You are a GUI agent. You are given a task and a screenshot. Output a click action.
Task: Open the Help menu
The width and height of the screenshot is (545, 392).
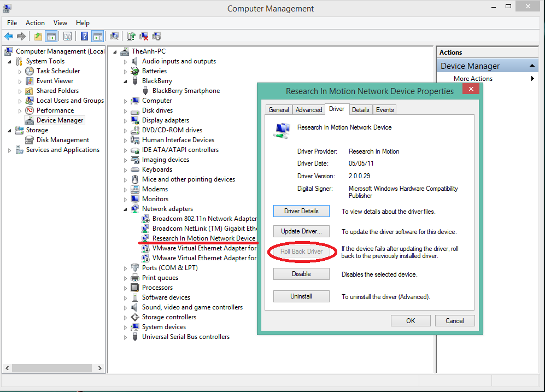(x=83, y=23)
